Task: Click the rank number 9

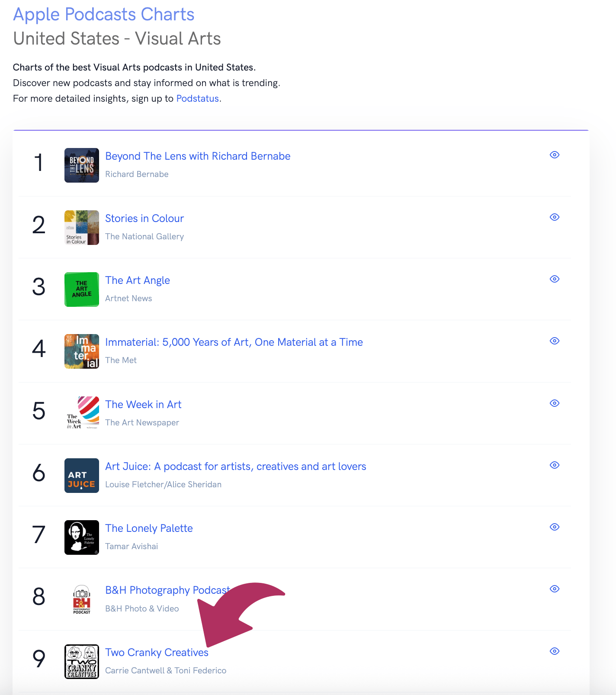Action: (39, 659)
